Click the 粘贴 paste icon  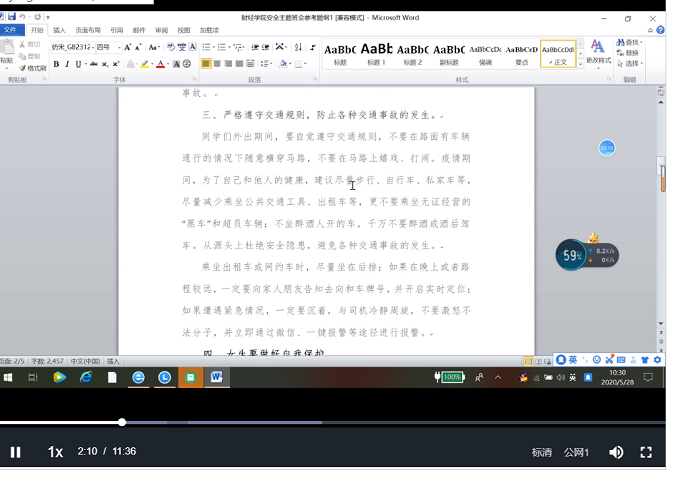[x=7, y=50]
